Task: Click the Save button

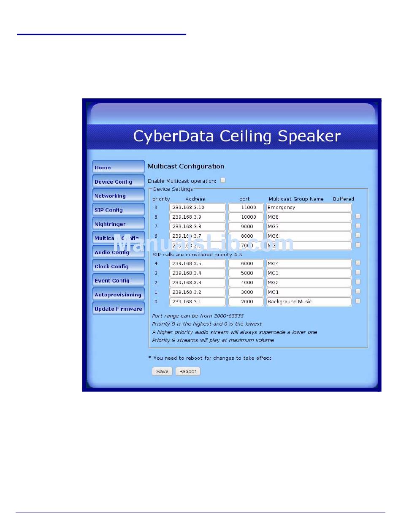Action: coord(162,372)
